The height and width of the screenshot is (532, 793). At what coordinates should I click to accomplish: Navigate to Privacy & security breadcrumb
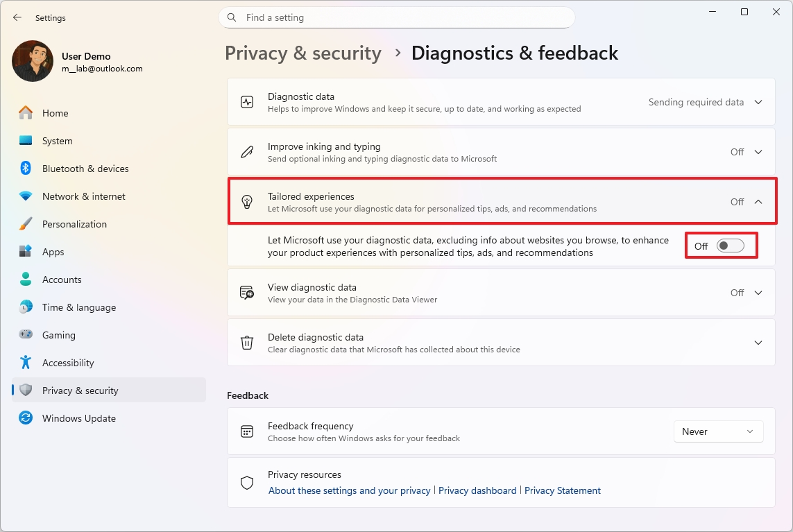click(x=303, y=53)
